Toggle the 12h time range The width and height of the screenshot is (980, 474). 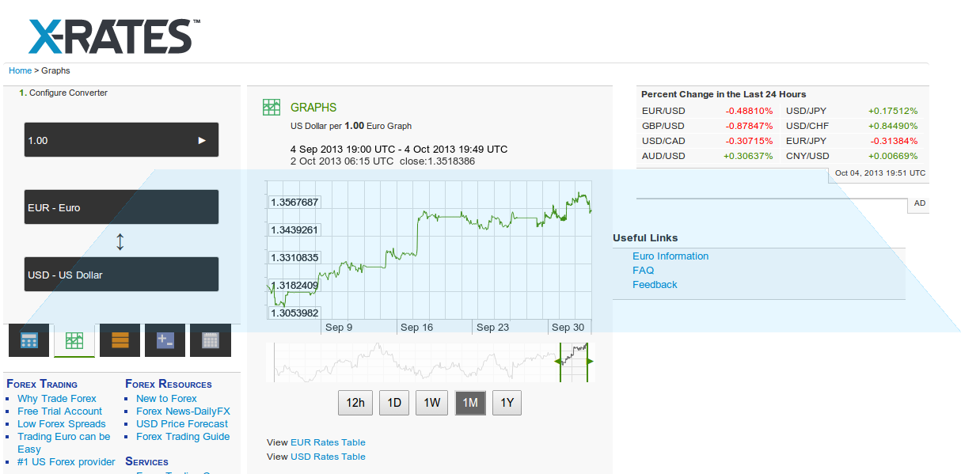coord(355,403)
